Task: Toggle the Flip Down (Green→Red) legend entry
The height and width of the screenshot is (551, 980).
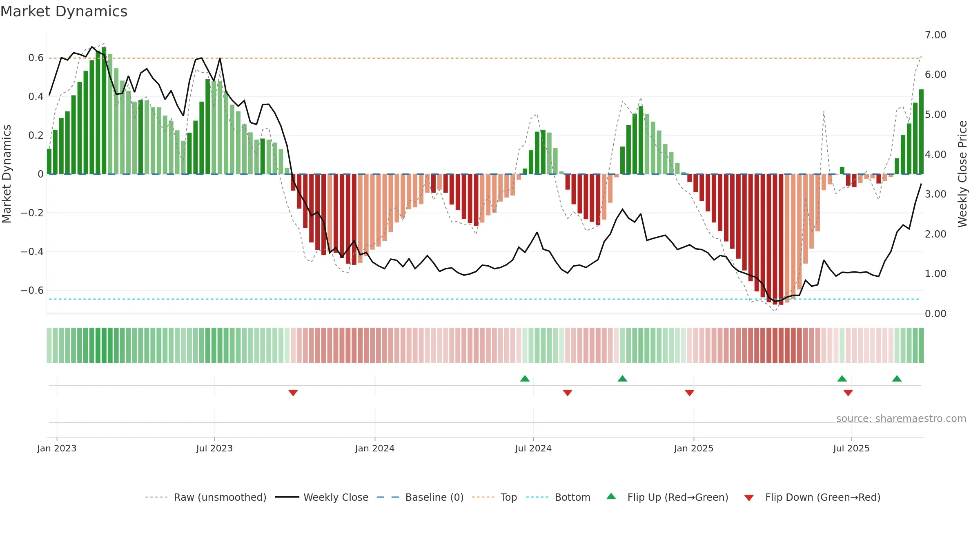Action: coord(812,497)
